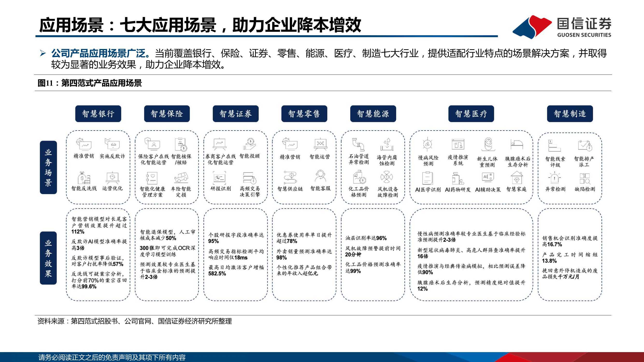Click the 智能反洗钱 money bag icon
The image size is (644, 362).
(84, 177)
